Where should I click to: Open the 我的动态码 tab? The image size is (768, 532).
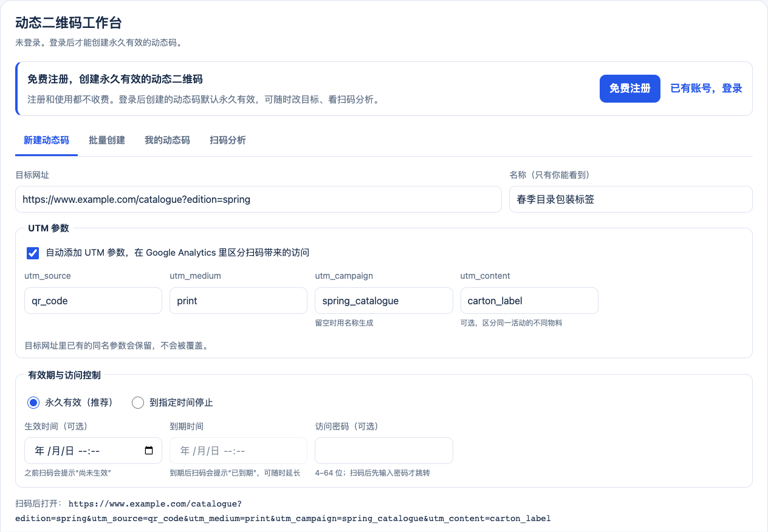pyautogui.click(x=167, y=140)
